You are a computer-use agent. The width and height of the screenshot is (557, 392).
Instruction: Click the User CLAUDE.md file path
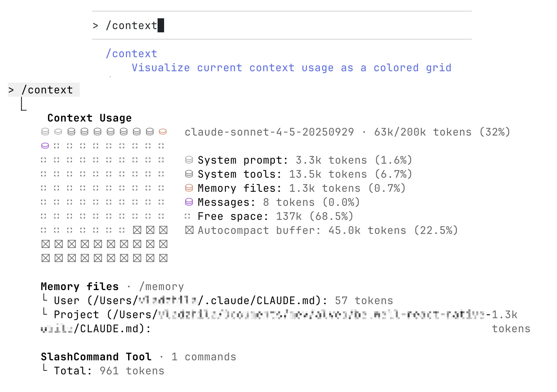(191, 301)
